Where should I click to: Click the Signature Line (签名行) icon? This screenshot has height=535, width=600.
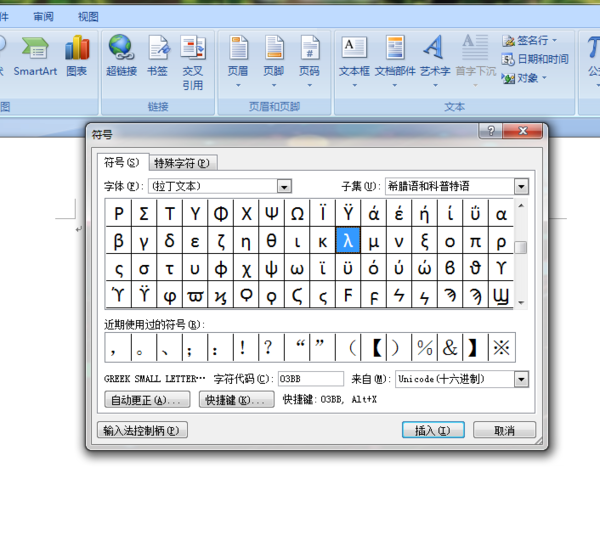click(x=508, y=41)
